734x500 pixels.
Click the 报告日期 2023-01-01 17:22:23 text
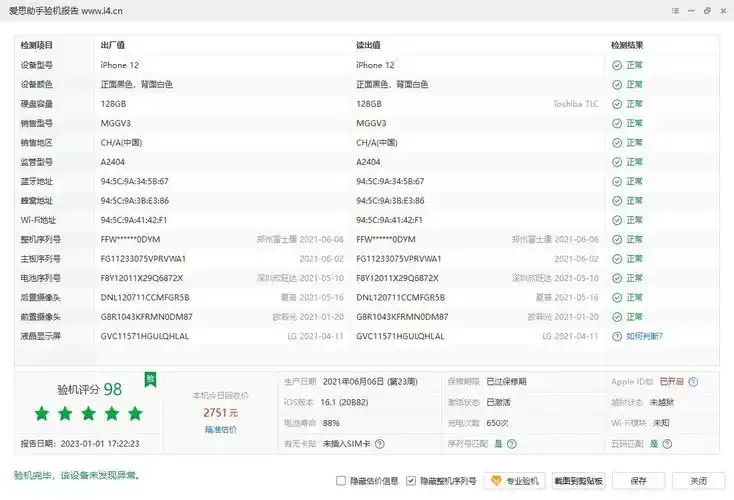point(80,443)
